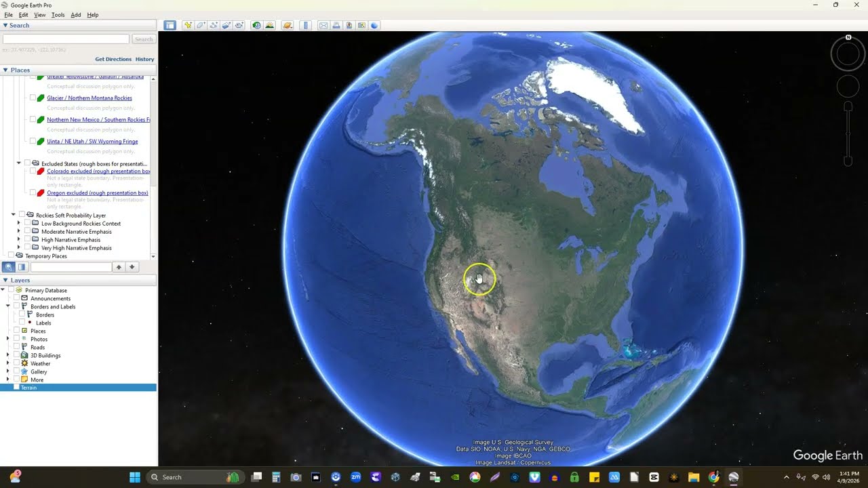868x488 pixels.
Task: Open the Oregon excluded place link
Action: (x=97, y=193)
